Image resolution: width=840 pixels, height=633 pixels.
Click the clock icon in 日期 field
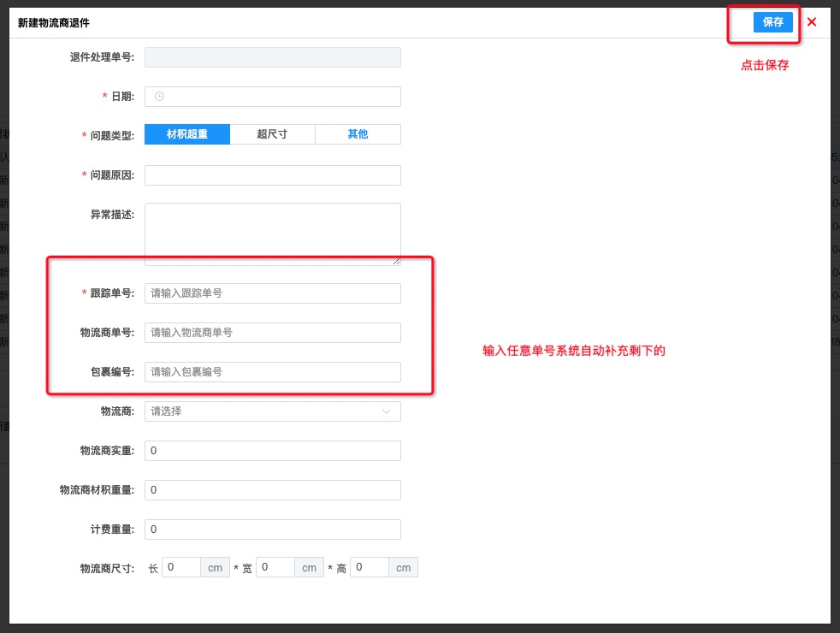[x=159, y=97]
